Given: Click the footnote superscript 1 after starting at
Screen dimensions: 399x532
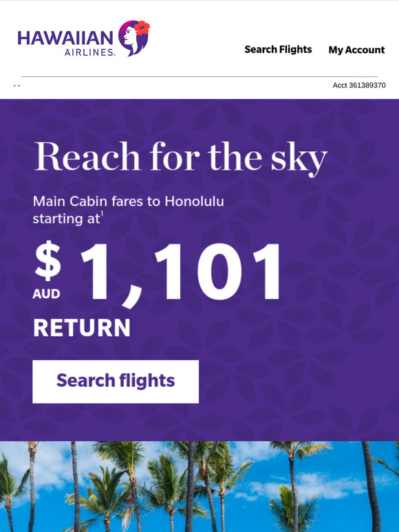Looking at the screenshot, I should 102,215.
